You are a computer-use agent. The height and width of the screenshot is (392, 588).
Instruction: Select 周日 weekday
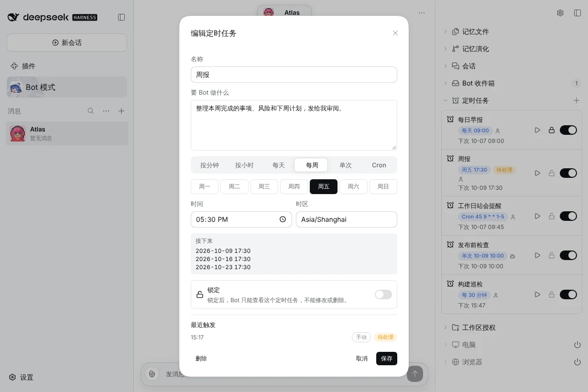[x=383, y=186]
